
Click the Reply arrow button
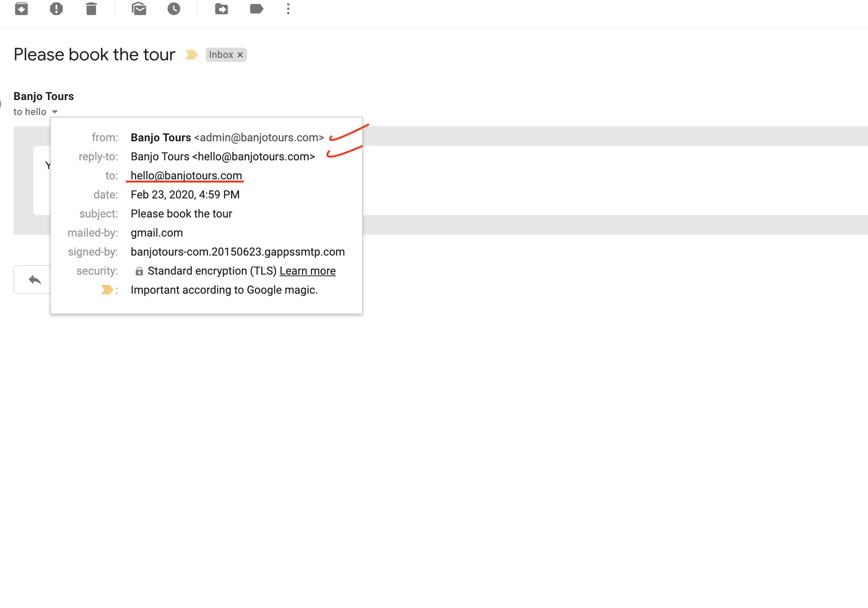coord(35,280)
